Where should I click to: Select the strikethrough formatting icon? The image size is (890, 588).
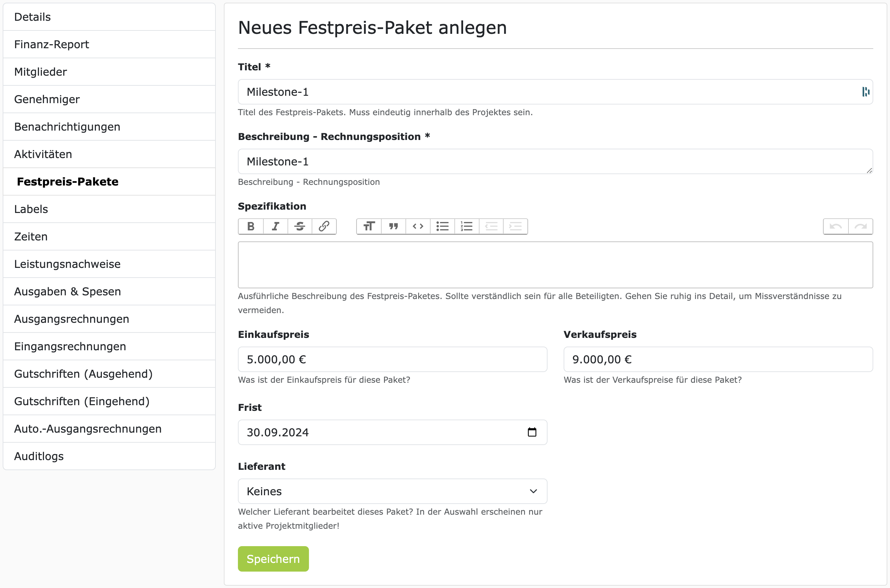click(300, 226)
